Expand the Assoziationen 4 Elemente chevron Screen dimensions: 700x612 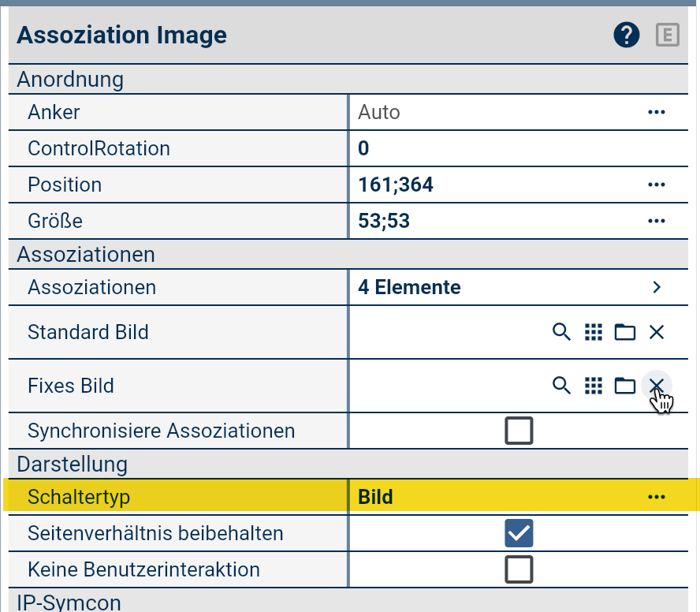click(657, 287)
